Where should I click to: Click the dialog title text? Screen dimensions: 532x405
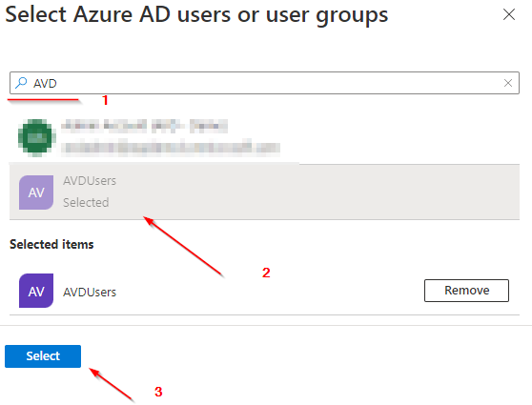[196, 15]
